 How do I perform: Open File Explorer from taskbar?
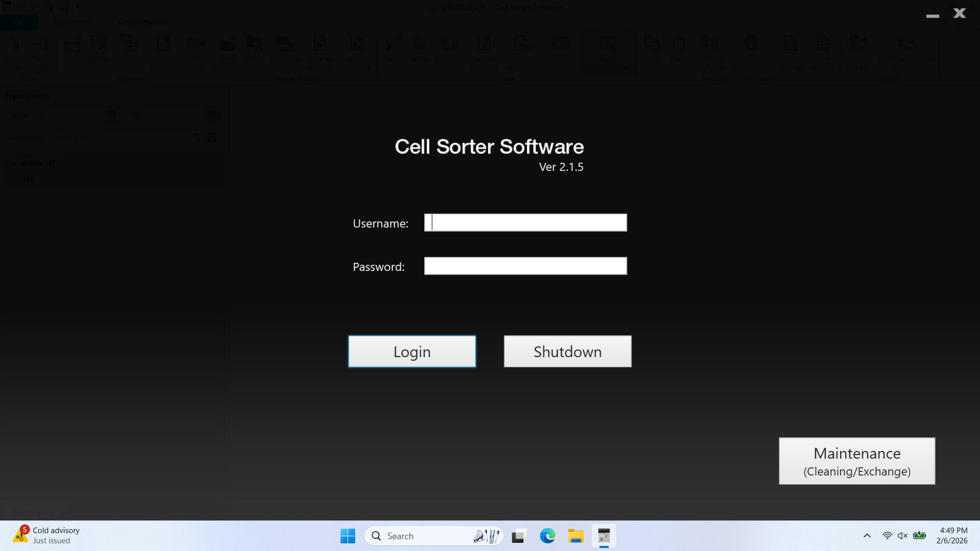(576, 536)
